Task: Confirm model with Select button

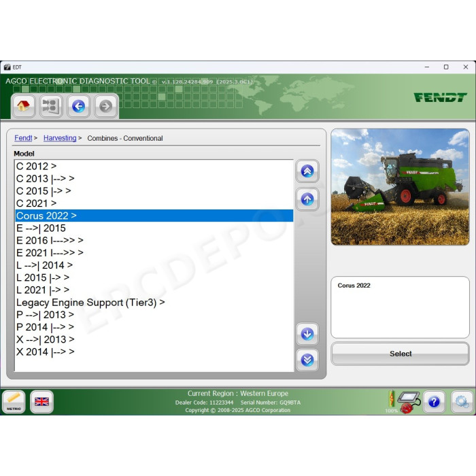Action: point(400,354)
